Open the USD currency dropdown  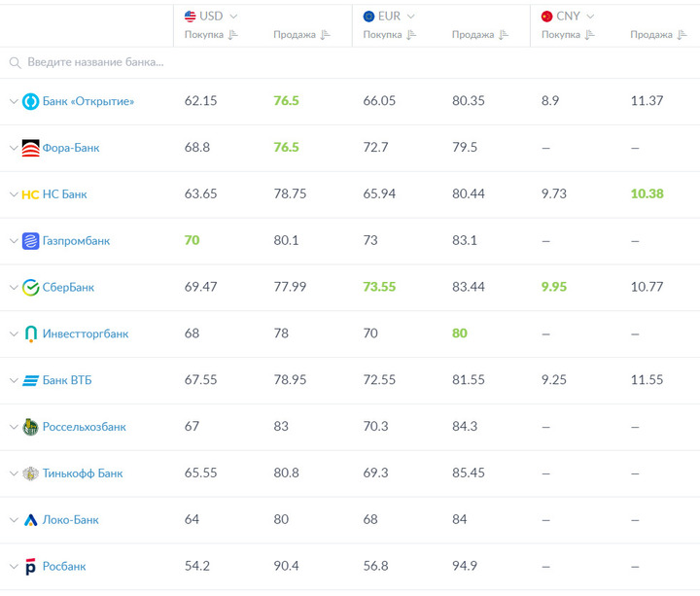click(x=233, y=17)
